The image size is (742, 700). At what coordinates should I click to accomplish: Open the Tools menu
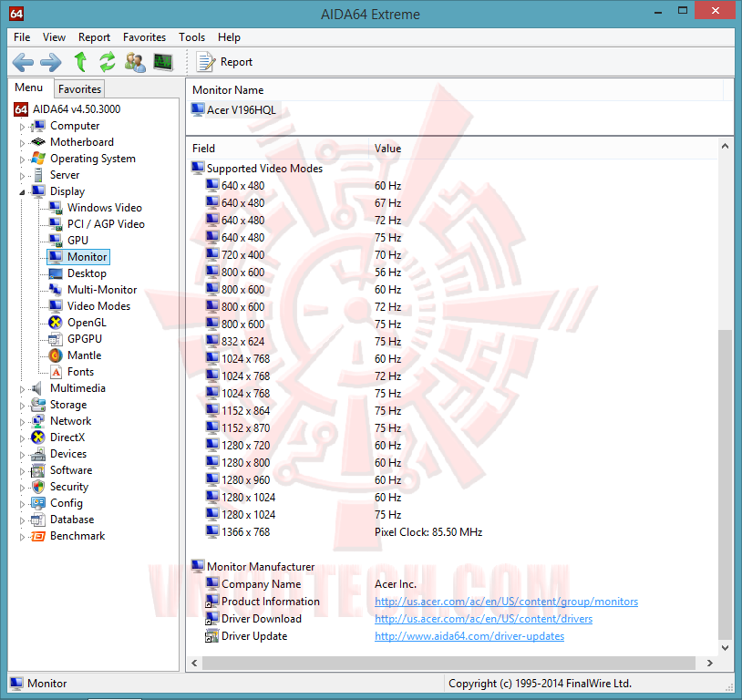(191, 37)
